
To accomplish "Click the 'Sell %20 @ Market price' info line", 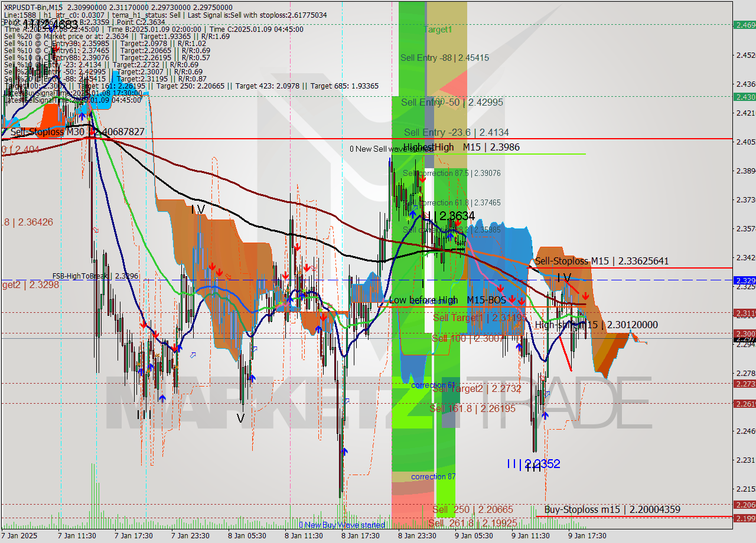I will [x=117, y=36].
